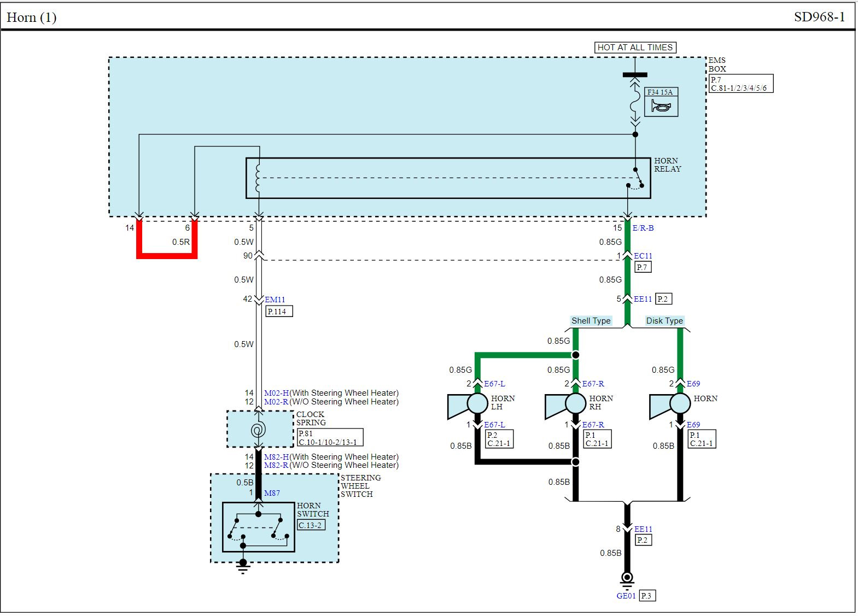
Task: Click the ground symbol below the steering wheel switch
Action: coord(243,566)
